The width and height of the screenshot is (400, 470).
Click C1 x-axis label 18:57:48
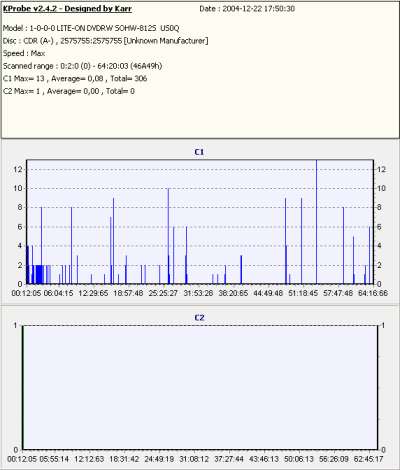[x=128, y=293]
